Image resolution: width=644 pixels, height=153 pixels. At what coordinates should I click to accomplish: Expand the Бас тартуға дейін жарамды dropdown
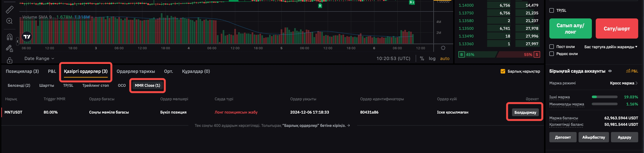point(611,47)
